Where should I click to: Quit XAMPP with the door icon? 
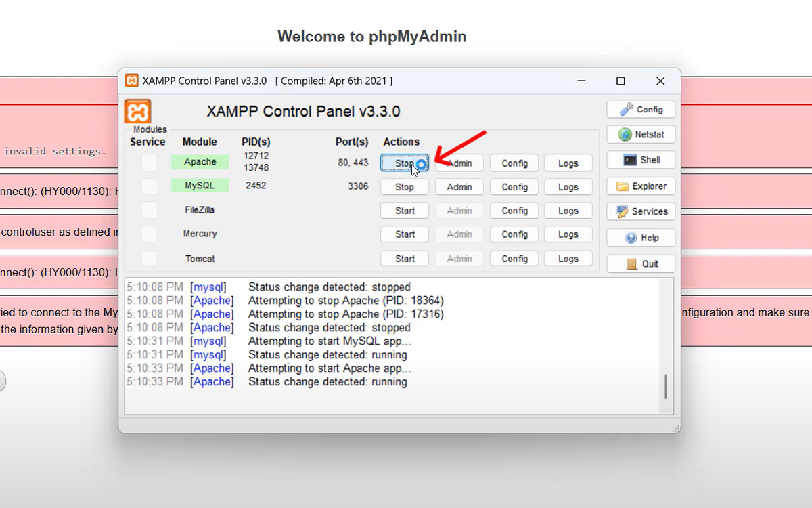pyautogui.click(x=641, y=263)
